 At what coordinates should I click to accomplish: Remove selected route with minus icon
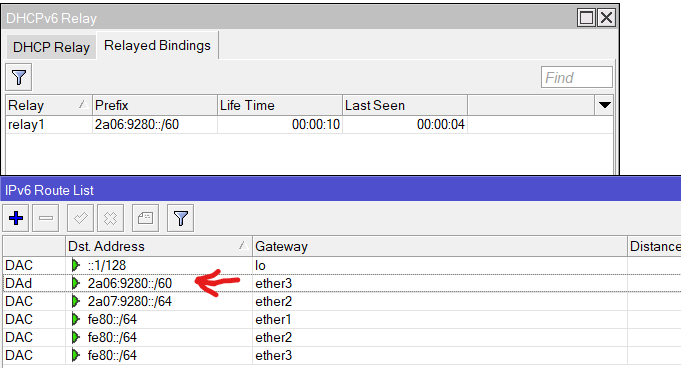click(46, 218)
